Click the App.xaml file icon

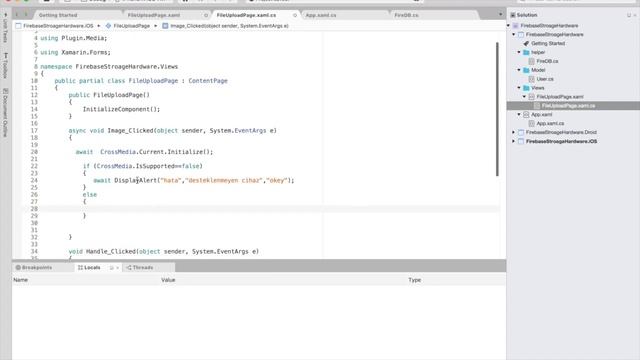pos(526,115)
